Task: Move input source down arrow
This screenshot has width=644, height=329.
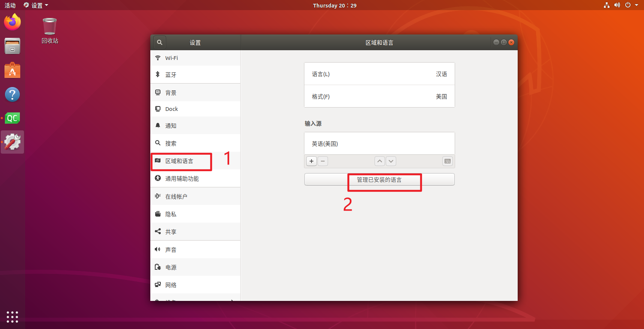Action: (x=391, y=161)
